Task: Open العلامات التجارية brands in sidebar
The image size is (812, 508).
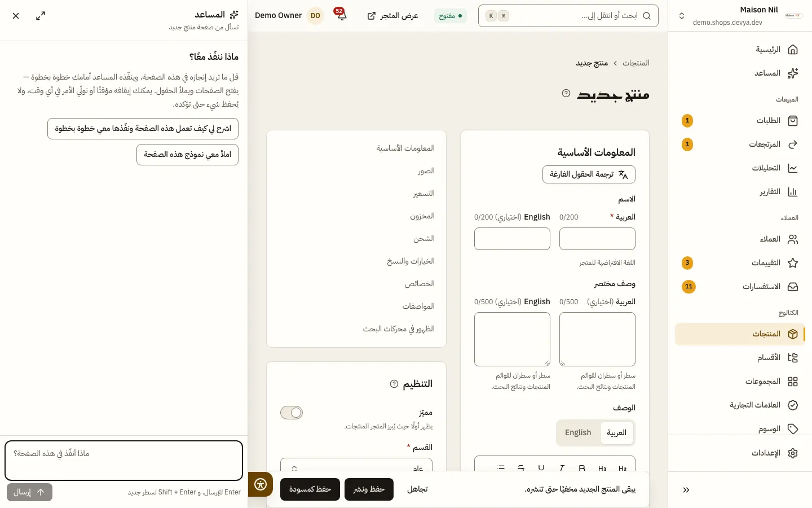Action: pos(740,405)
